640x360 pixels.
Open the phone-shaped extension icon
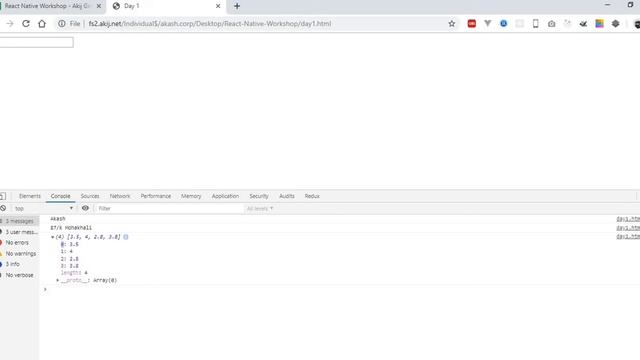tap(535, 24)
